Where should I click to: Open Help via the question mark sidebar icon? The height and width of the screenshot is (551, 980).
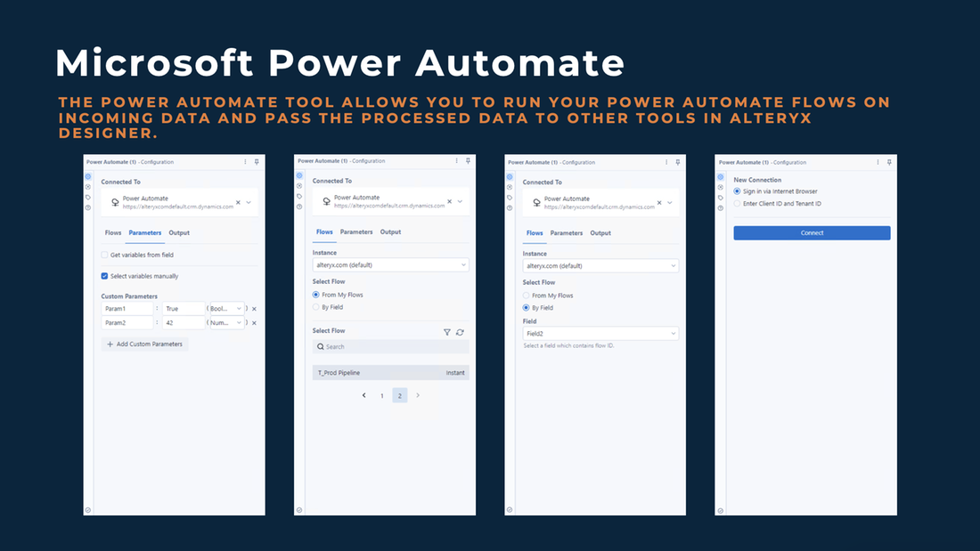87,207
